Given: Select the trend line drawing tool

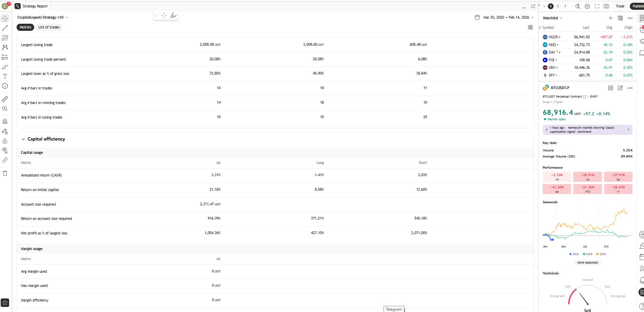Looking at the screenshot, I should pos(5,28).
